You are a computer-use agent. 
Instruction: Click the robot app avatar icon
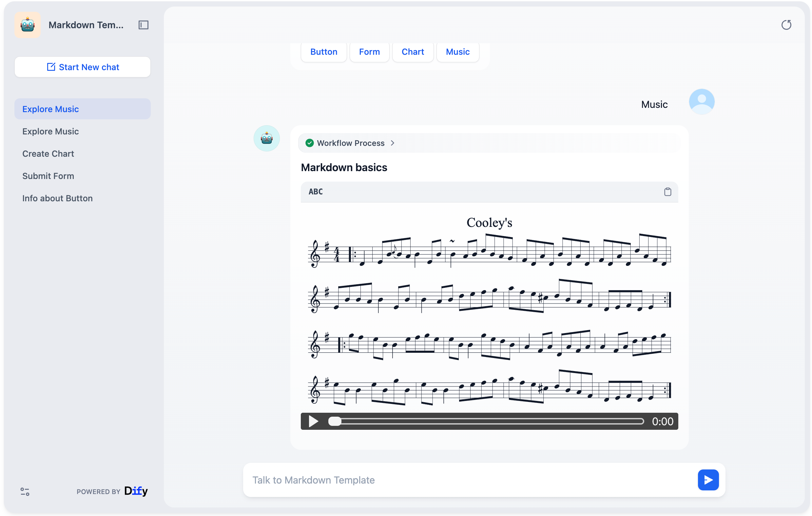pyautogui.click(x=28, y=25)
